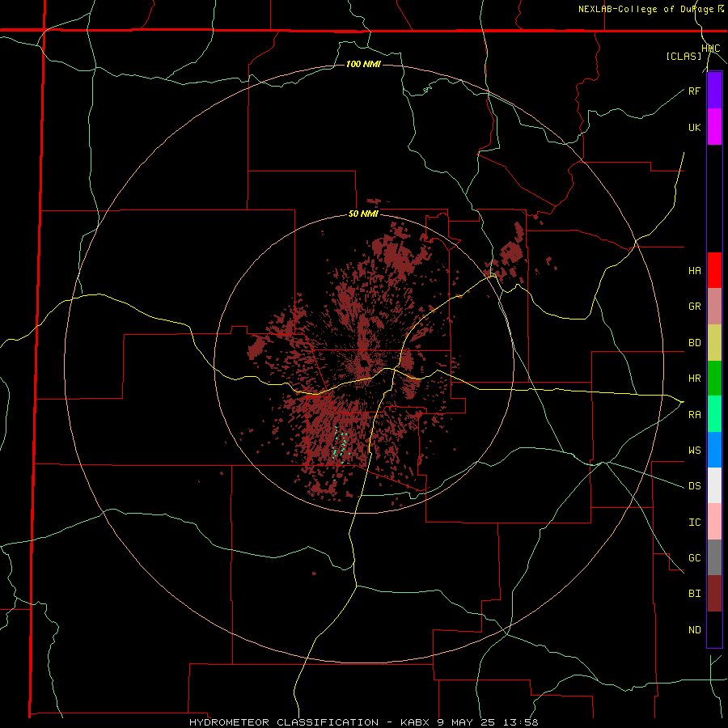The image size is (728, 728).
Task: Click the HHC product label
Action: click(x=711, y=49)
